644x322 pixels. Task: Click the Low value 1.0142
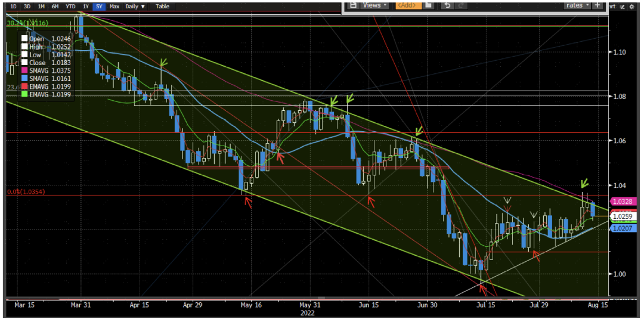pos(61,55)
